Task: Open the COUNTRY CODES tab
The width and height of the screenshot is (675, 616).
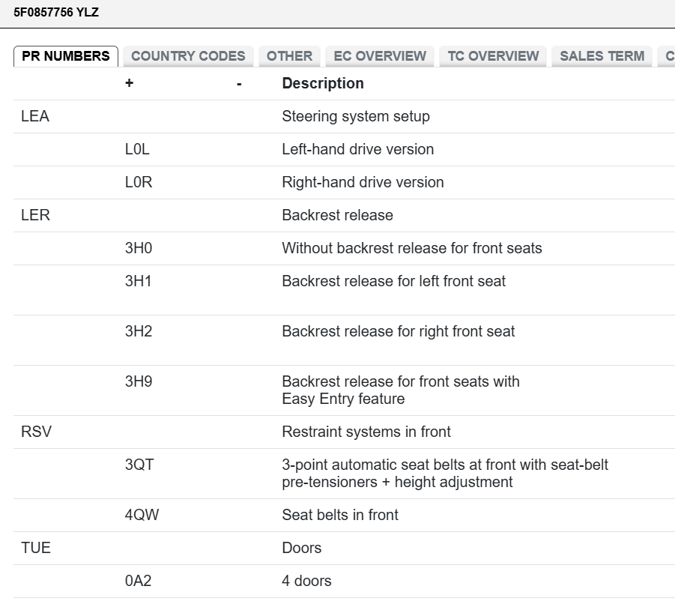Action: (188, 56)
